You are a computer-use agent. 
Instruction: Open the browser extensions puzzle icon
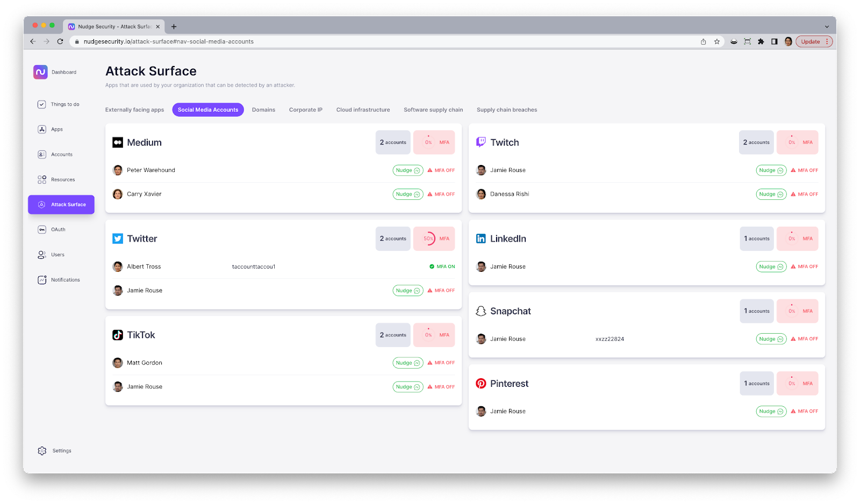coord(761,41)
